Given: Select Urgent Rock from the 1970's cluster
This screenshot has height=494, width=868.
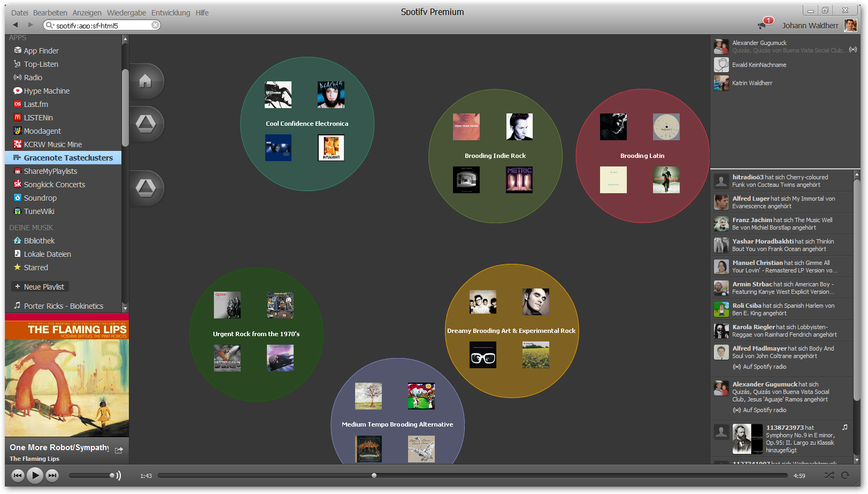Looking at the screenshot, I should [x=256, y=334].
